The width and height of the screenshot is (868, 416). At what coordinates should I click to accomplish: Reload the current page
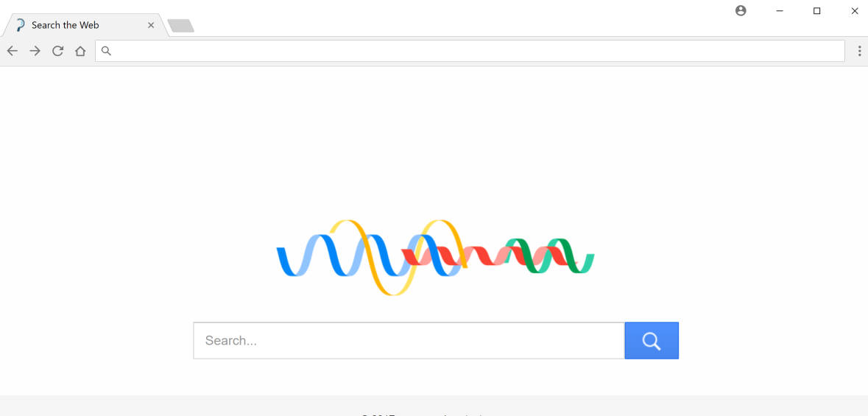pos(57,51)
